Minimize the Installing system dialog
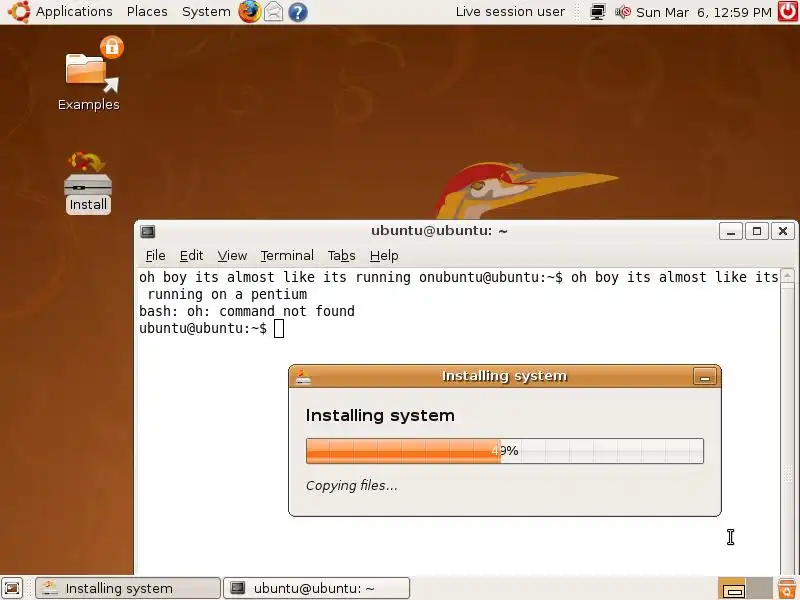Screen dimensions: 800x600 (x=705, y=377)
